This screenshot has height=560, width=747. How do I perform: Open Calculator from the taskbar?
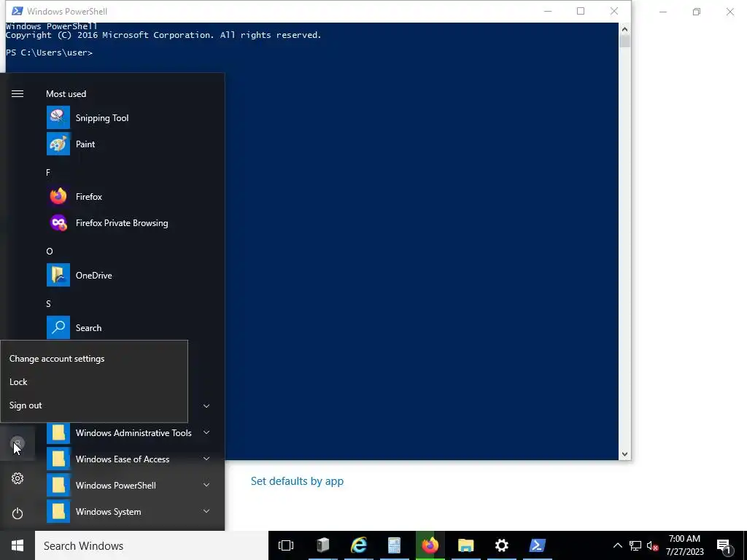click(395, 545)
